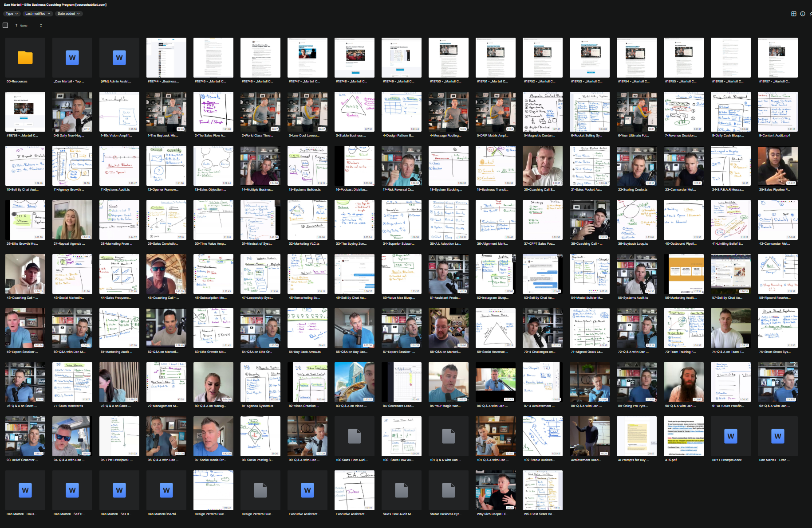
Task: Open the ATS.pdf file thumbnail
Action: pos(683,436)
